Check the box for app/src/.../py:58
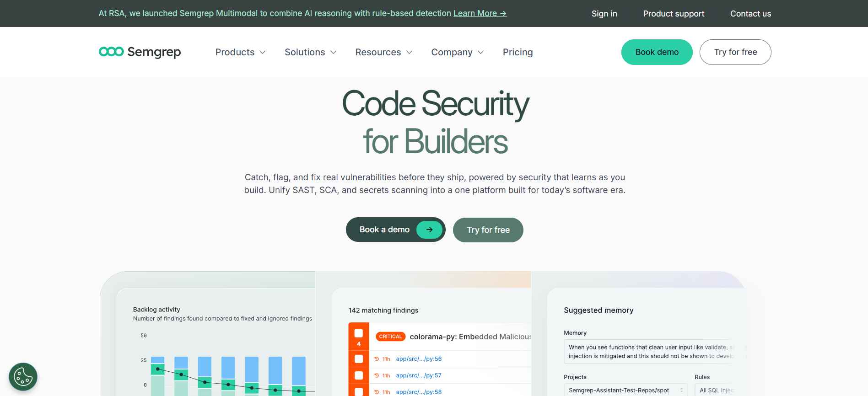The height and width of the screenshot is (396, 868). coord(359,392)
